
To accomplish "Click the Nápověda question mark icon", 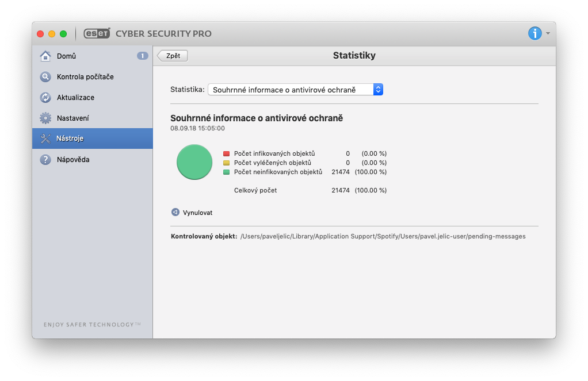I will [45, 160].
